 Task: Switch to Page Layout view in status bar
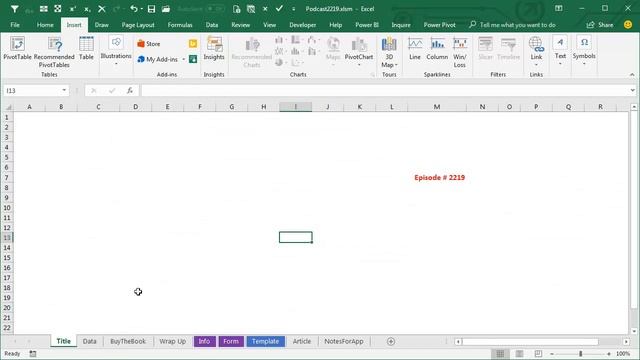(519, 354)
